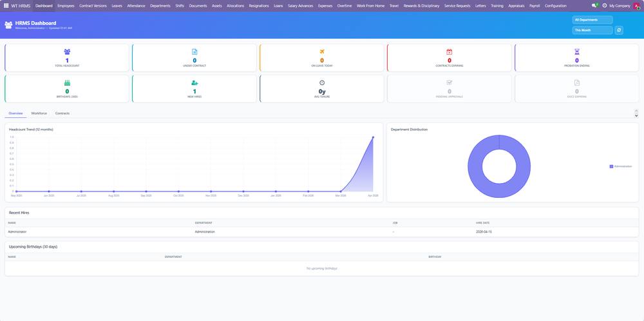
Task: Click the Contracts Expiring calendar icon
Action: click(450, 52)
